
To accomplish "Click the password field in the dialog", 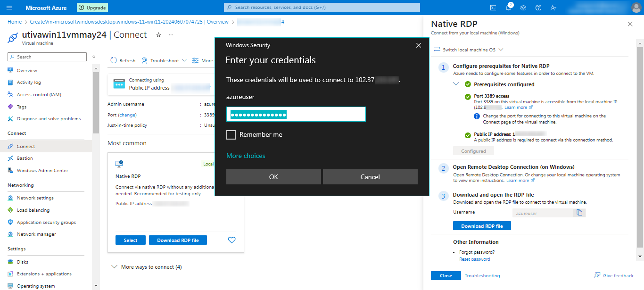I will pos(296,115).
